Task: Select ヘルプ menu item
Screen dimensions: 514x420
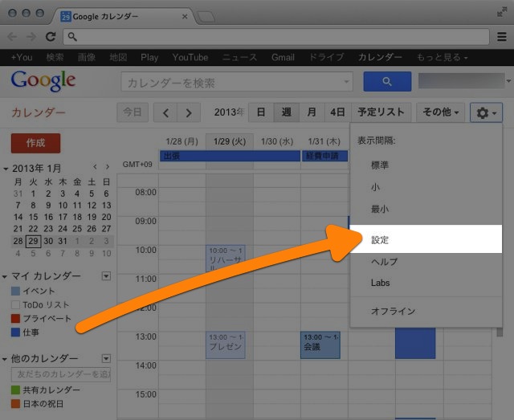Action: [x=426, y=262]
